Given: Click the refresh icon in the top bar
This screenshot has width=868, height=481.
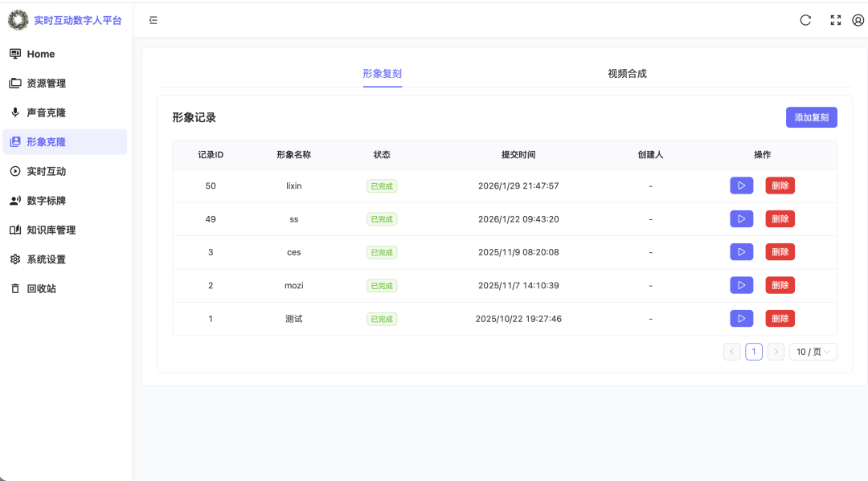Looking at the screenshot, I should coord(805,20).
